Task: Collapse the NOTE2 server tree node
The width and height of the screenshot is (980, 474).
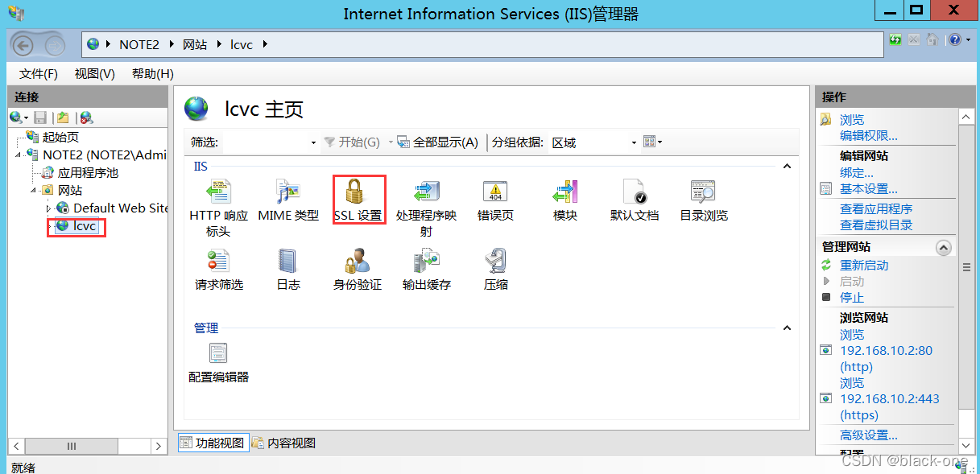Action: point(19,155)
